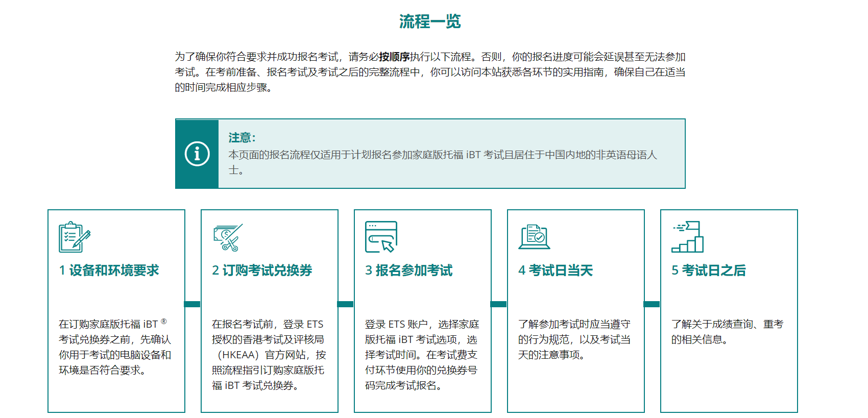This screenshot has height=418, width=868.
Task: Open the "2 订购考试兑换券" heading
Action: [262, 271]
